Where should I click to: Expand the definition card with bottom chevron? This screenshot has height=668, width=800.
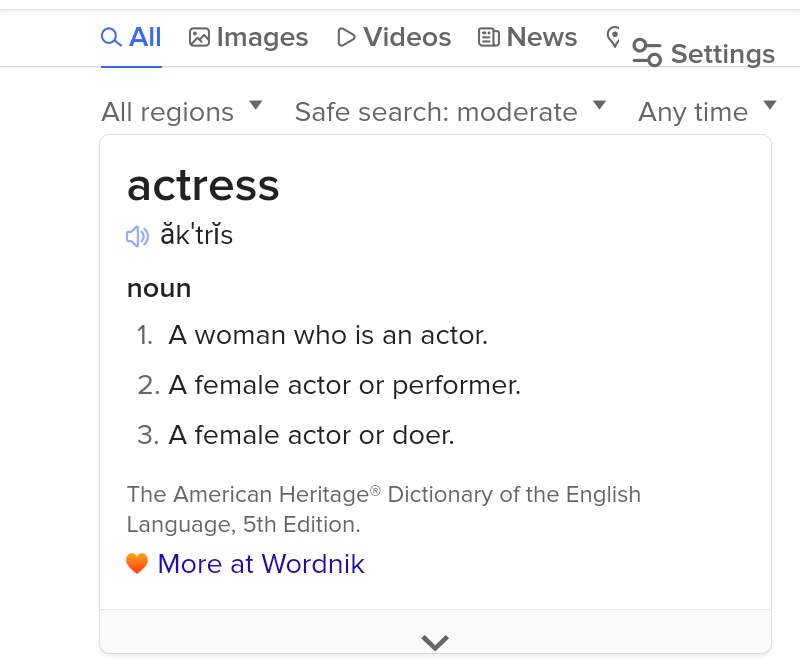click(435, 641)
